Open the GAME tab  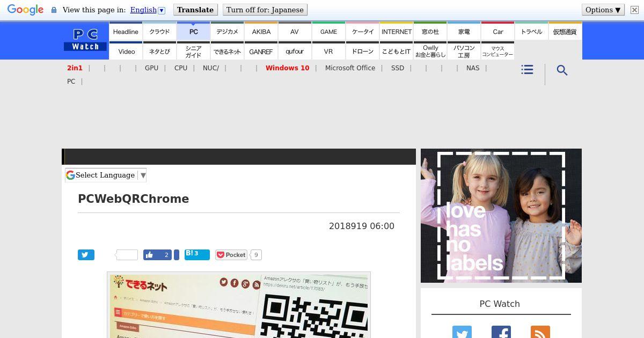coord(328,32)
